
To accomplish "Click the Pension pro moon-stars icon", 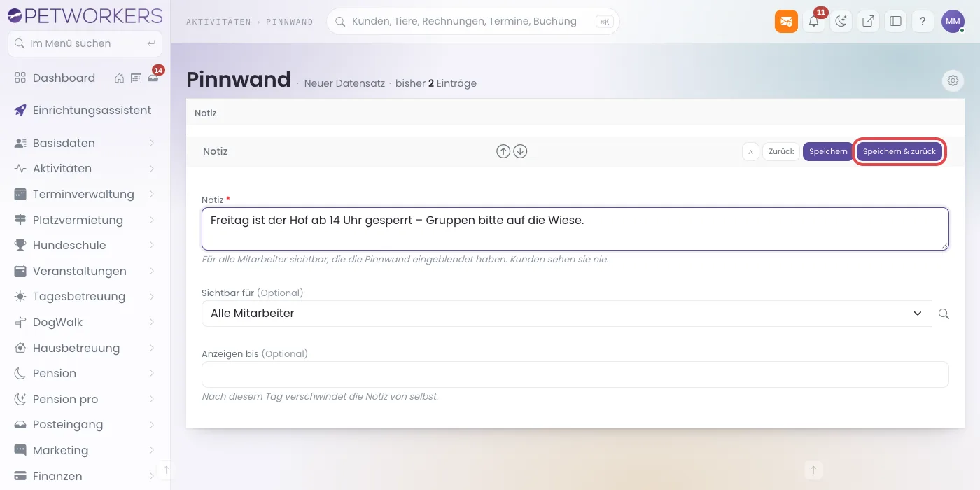I will click(x=20, y=399).
